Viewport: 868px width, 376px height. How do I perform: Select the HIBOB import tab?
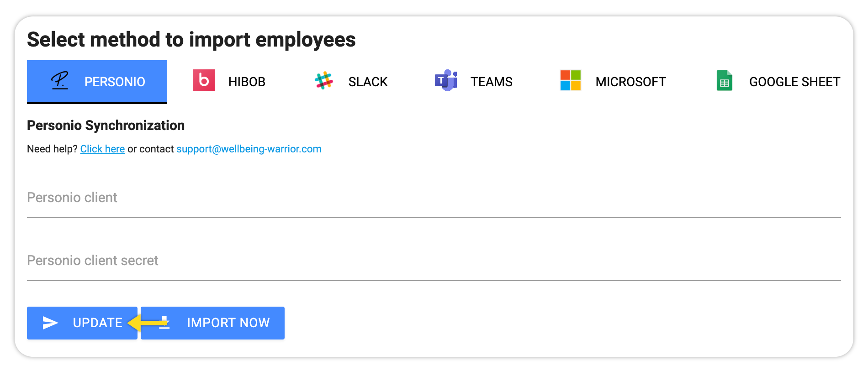pyautogui.click(x=247, y=82)
